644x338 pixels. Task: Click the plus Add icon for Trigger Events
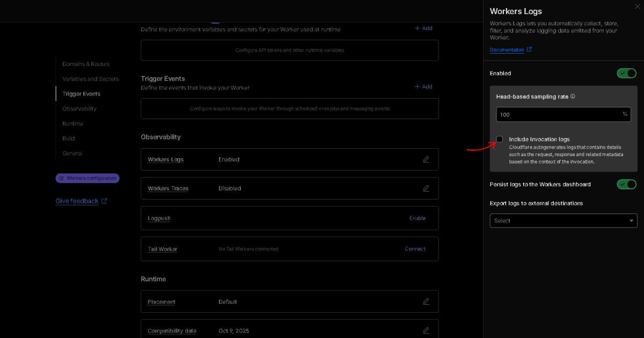tap(416, 86)
